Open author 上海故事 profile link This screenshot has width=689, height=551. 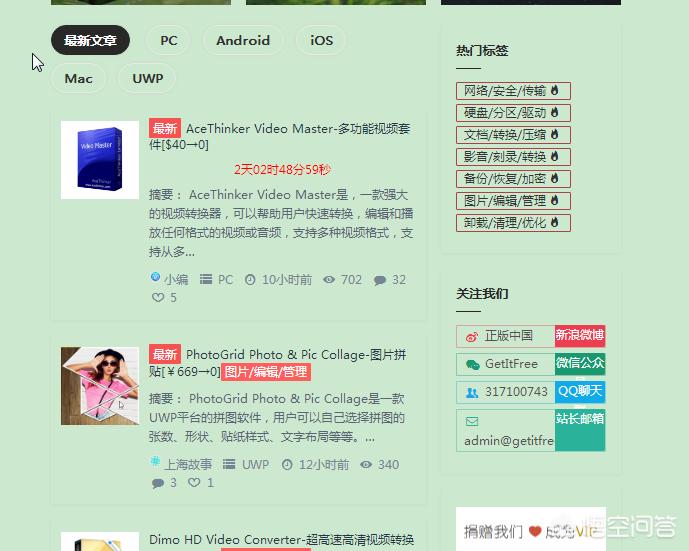[188, 464]
